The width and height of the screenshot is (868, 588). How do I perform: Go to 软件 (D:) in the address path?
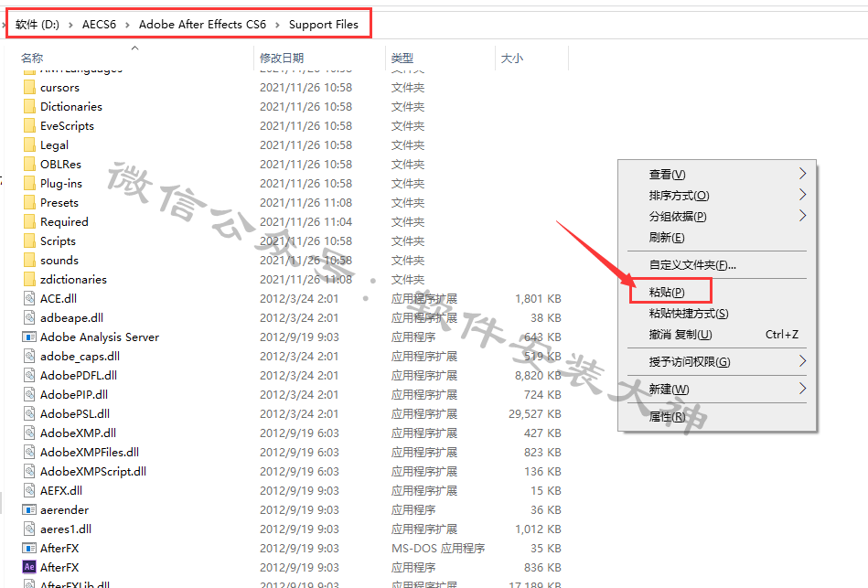coord(38,25)
